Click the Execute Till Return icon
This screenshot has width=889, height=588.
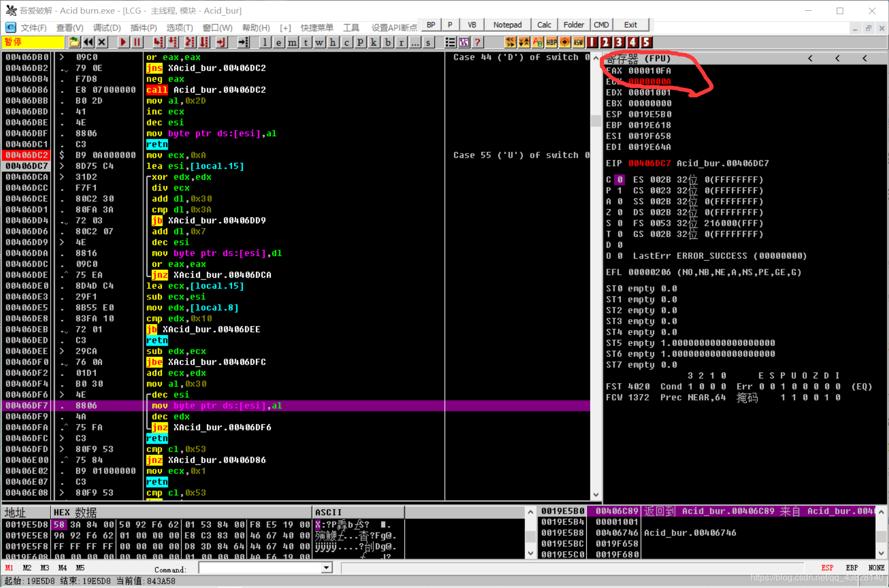[222, 42]
